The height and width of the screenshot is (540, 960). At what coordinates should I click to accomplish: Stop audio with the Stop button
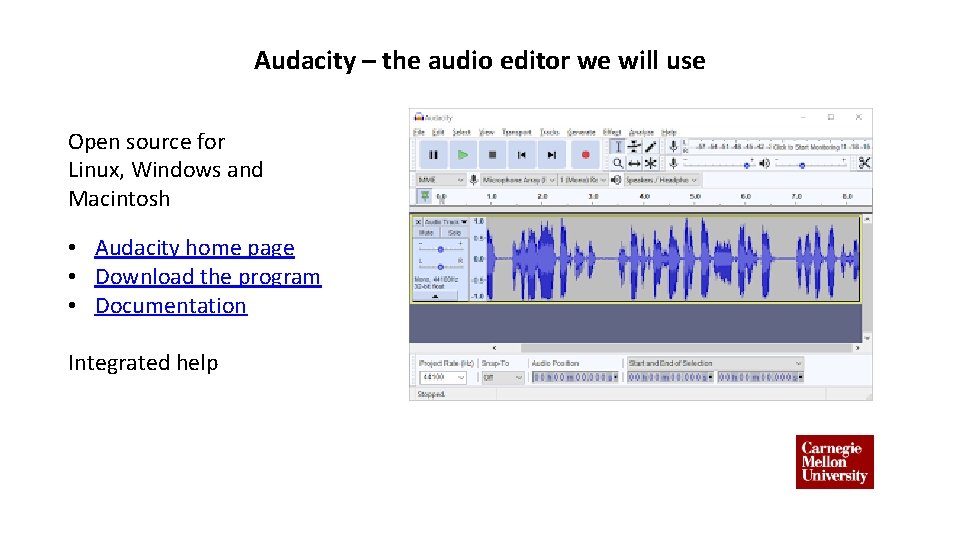pyautogui.click(x=492, y=155)
